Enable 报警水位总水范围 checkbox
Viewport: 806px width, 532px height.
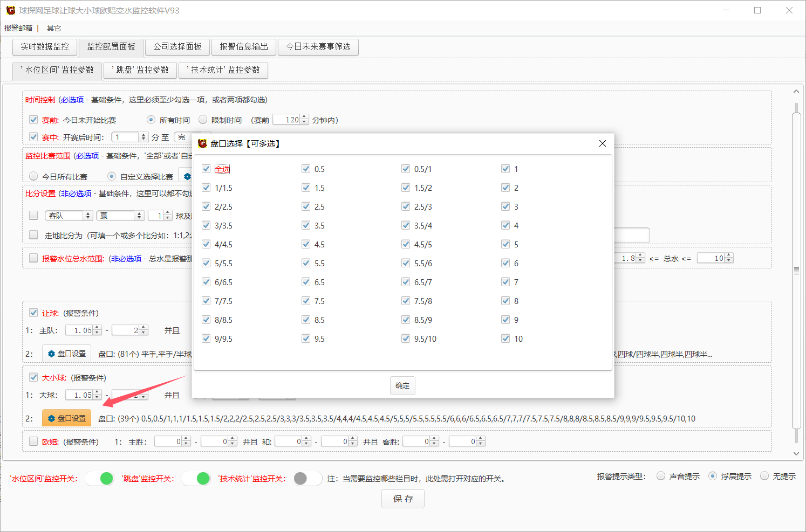(33, 258)
